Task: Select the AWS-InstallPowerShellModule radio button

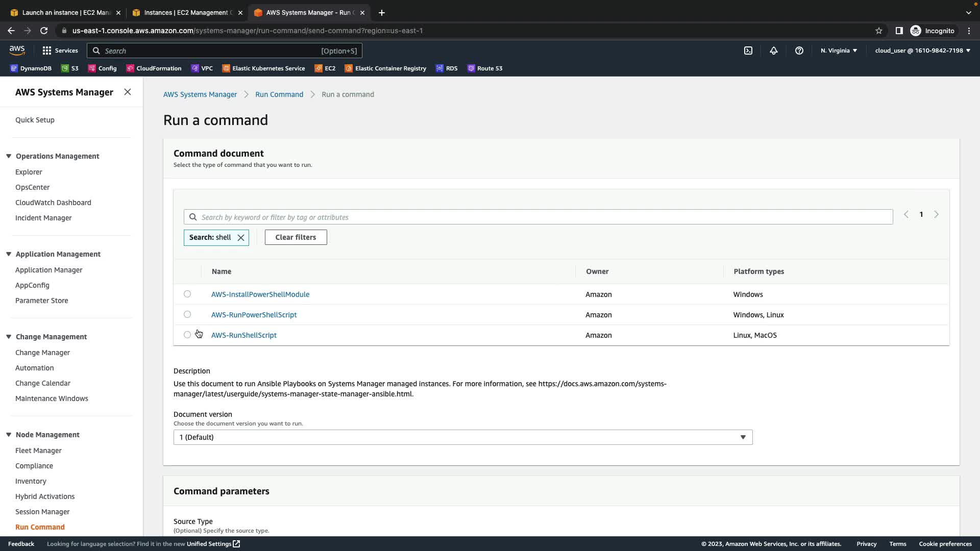Action: tap(187, 294)
